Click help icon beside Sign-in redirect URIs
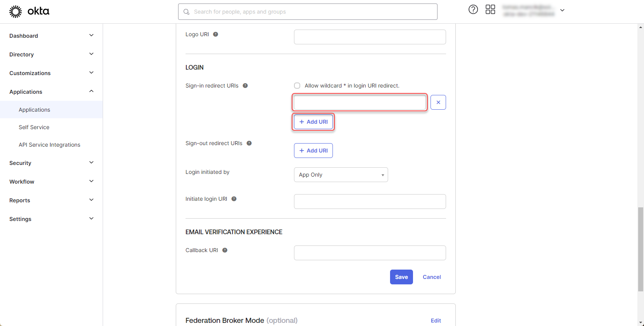Screen dimensions: 644x326 tap(245, 86)
